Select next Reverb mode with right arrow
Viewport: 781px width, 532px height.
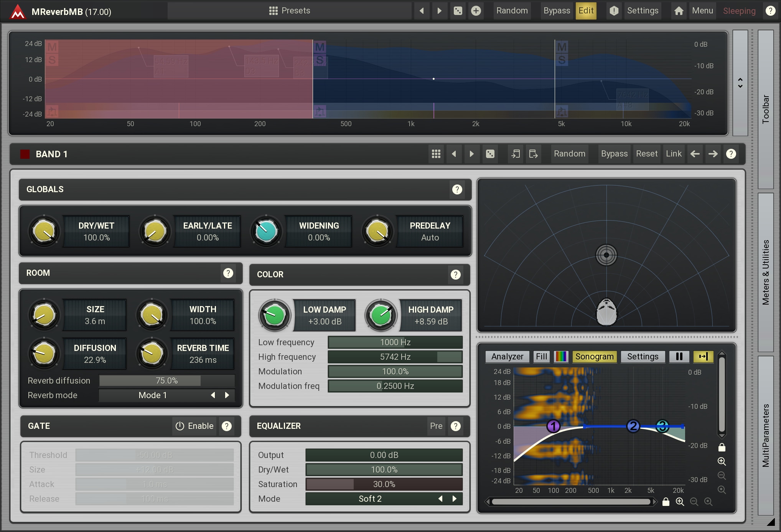point(227,395)
